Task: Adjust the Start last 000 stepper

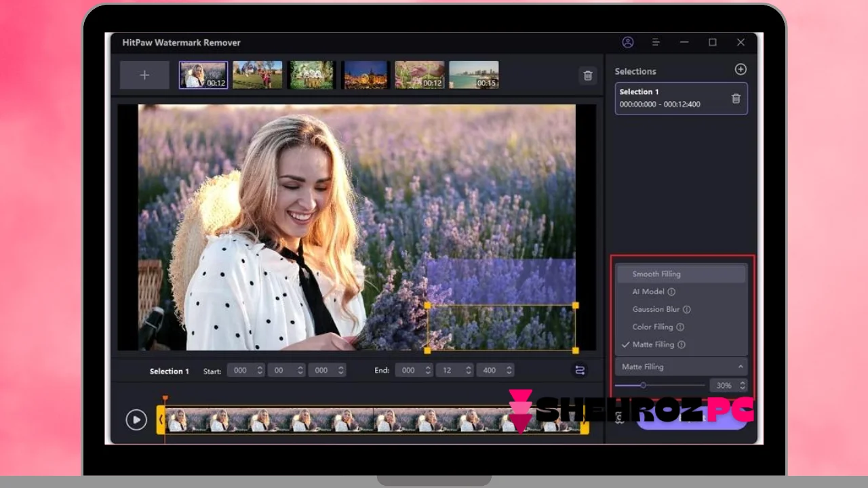Action: click(x=341, y=370)
